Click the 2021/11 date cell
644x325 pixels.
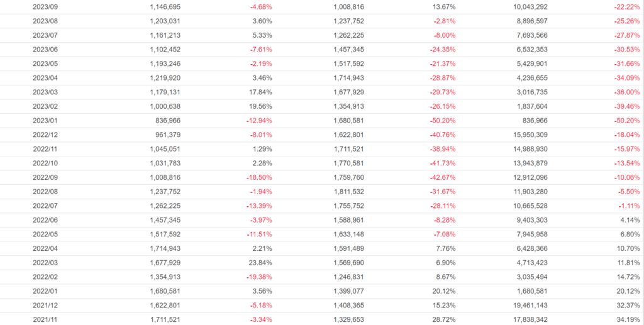tap(45, 320)
